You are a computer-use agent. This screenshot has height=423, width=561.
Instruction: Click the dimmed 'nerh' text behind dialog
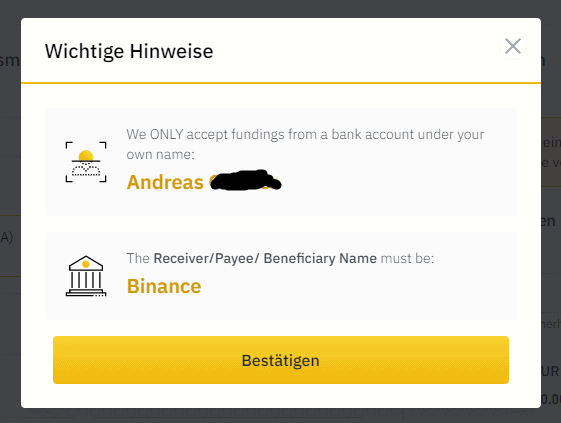click(551, 324)
